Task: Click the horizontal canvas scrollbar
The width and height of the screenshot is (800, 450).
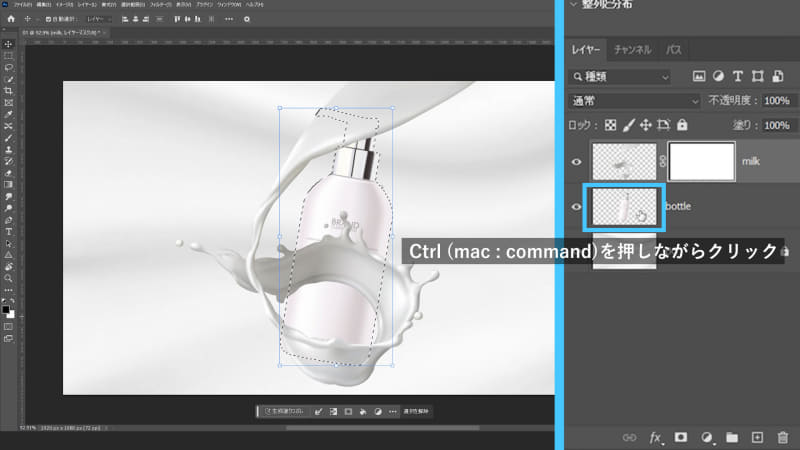Action: tap(383, 428)
